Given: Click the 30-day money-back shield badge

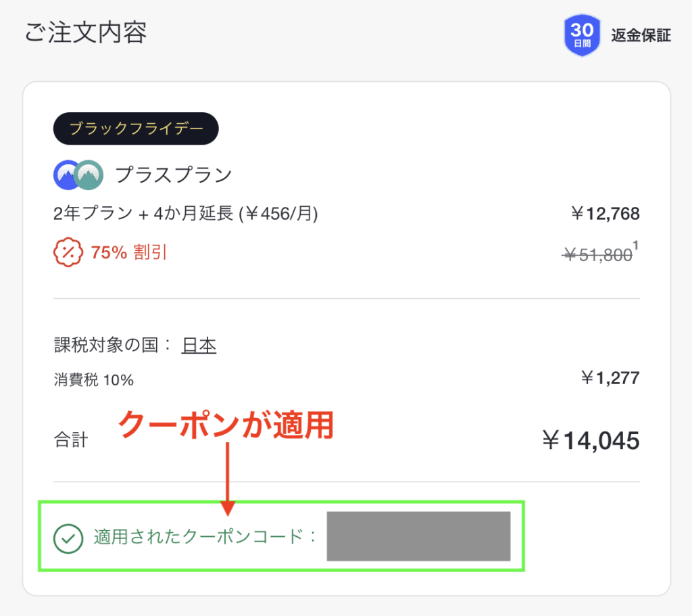Looking at the screenshot, I should tap(581, 34).
